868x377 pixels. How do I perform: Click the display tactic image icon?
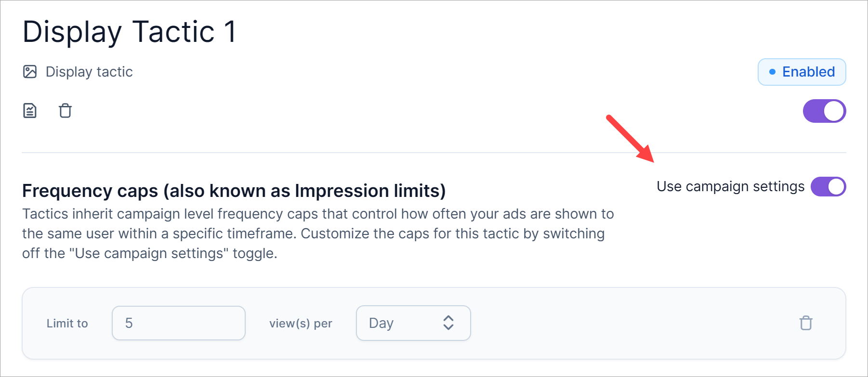30,72
